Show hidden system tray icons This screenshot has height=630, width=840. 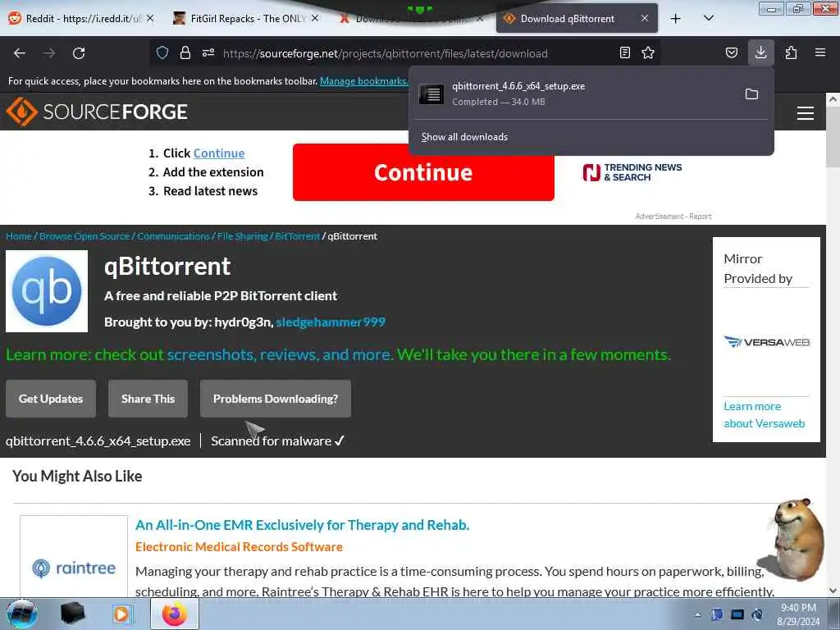point(697,614)
